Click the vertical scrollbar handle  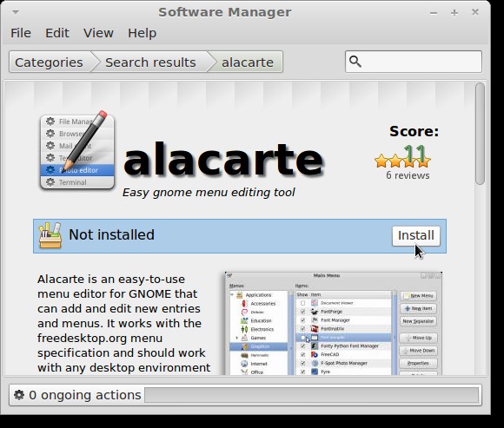click(x=480, y=134)
